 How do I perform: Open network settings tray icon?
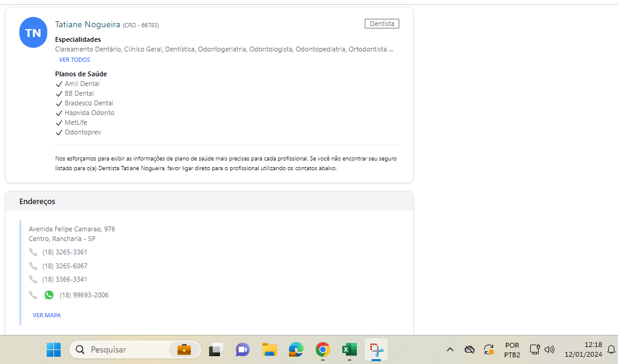pos(534,349)
